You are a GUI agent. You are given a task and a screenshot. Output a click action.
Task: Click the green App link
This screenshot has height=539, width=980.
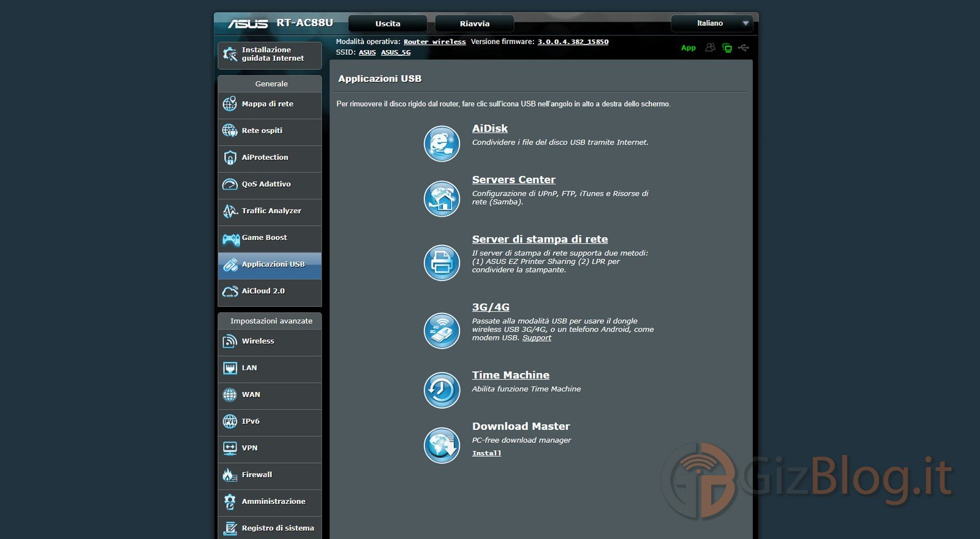(x=688, y=48)
